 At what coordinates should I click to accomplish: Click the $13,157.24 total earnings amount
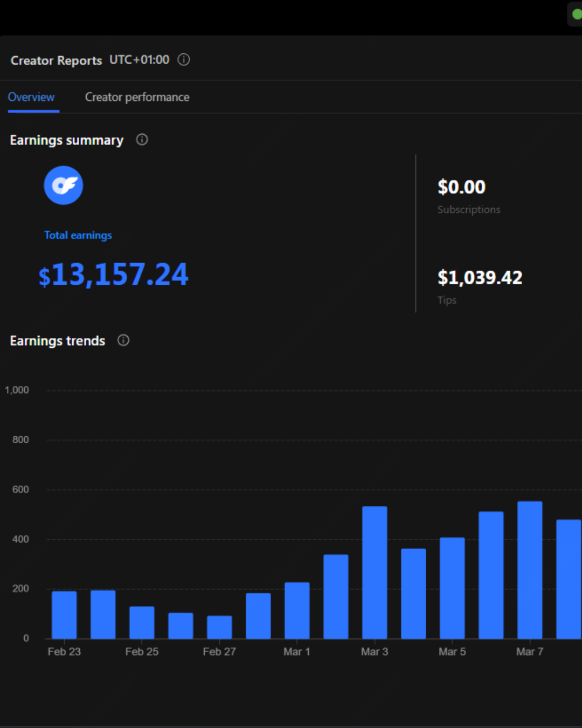(x=114, y=274)
